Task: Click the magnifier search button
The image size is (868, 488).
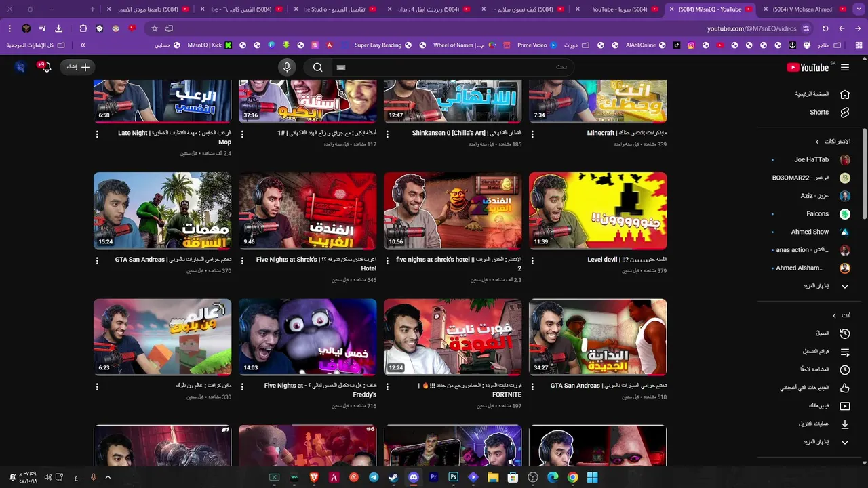Action: (317, 67)
